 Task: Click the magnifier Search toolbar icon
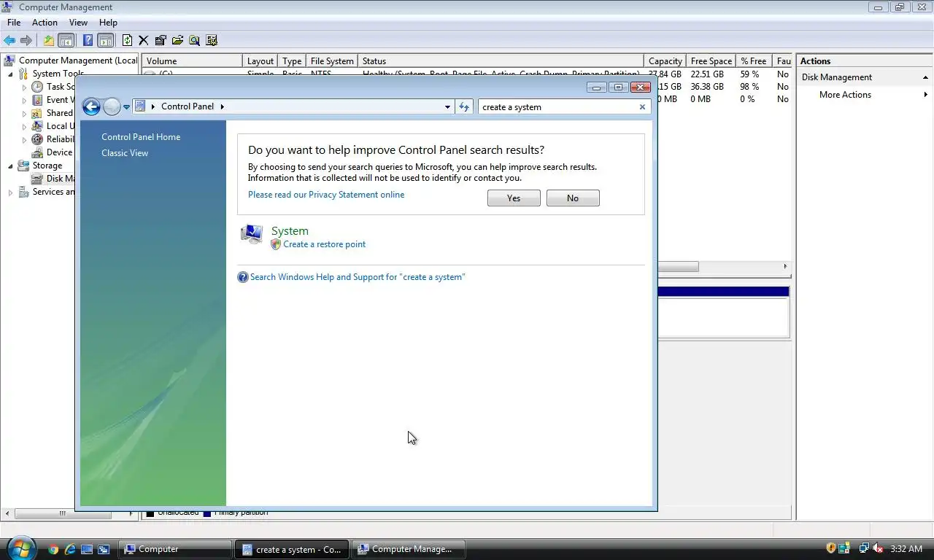click(x=194, y=40)
